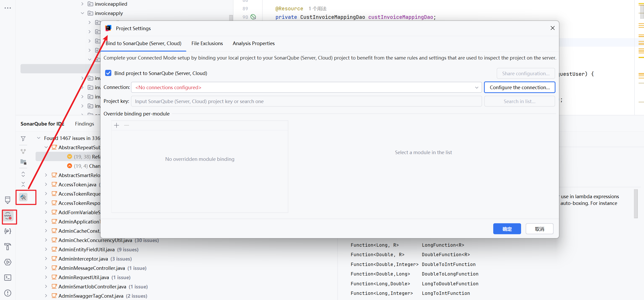The width and height of the screenshot is (644, 300).
Task: Click the analyze all project files icon
Action: coord(23,162)
